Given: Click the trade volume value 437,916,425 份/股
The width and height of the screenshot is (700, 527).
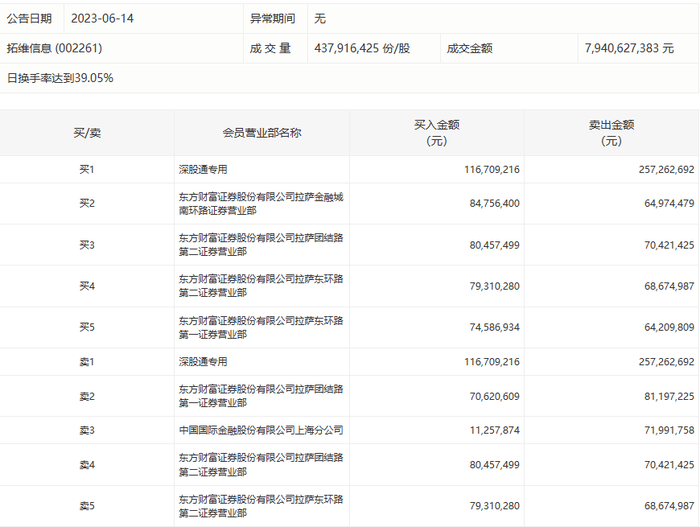Looking at the screenshot, I should point(362,48).
